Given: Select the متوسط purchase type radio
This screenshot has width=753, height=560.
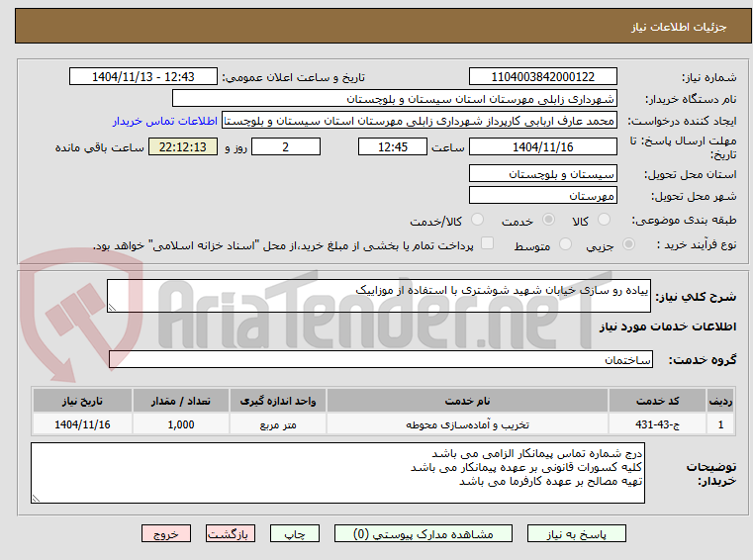Looking at the screenshot, I should click(x=566, y=244).
